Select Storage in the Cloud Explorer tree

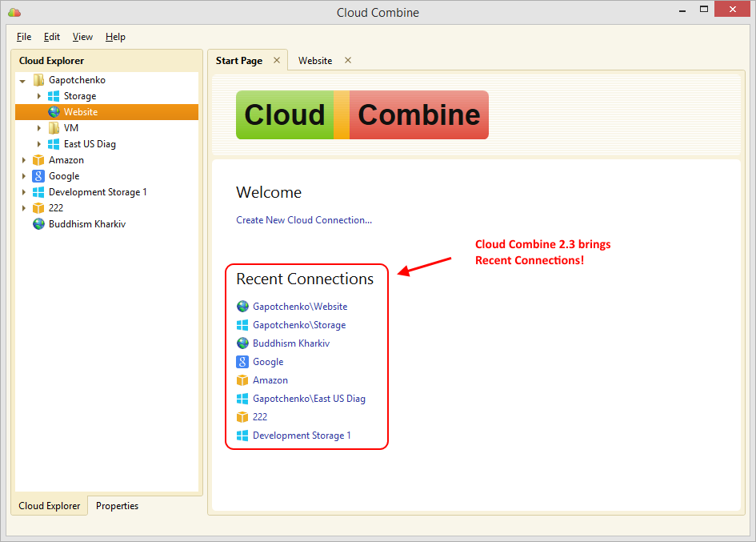click(x=80, y=96)
